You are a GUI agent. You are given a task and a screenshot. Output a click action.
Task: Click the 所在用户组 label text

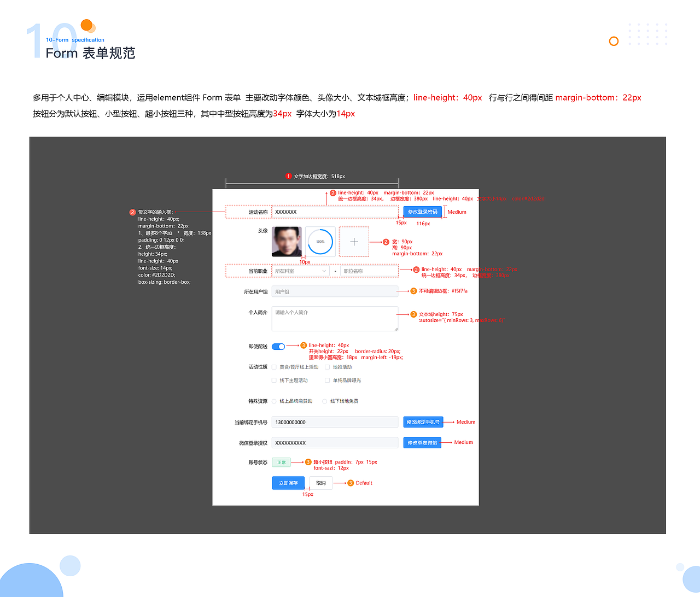(x=256, y=292)
